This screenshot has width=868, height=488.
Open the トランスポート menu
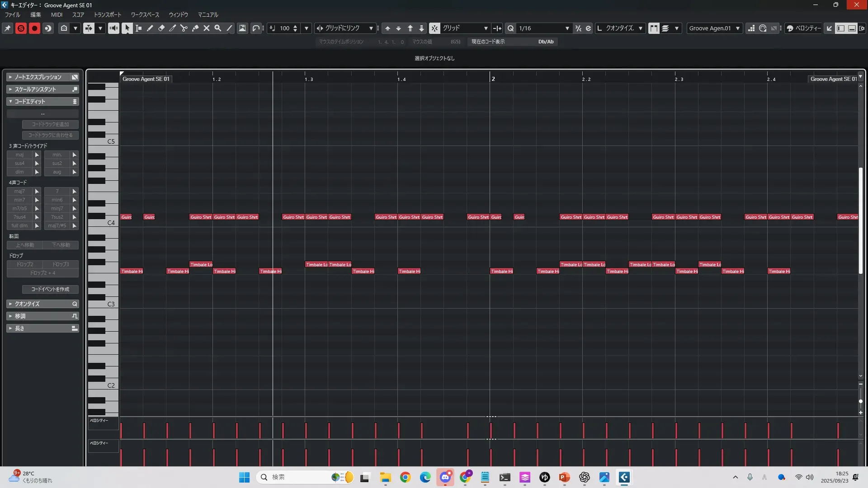pyautogui.click(x=108, y=14)
